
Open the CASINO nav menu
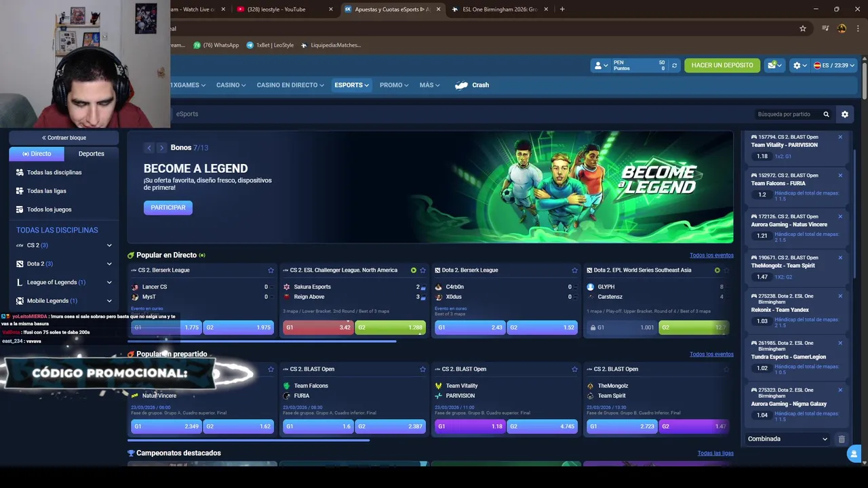coord(231,85)
